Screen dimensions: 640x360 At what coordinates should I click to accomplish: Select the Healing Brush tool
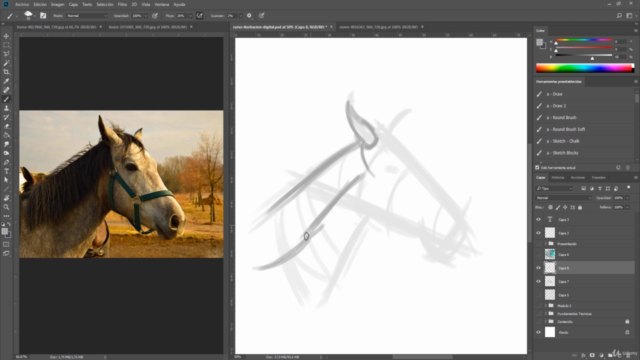point(7,90)
